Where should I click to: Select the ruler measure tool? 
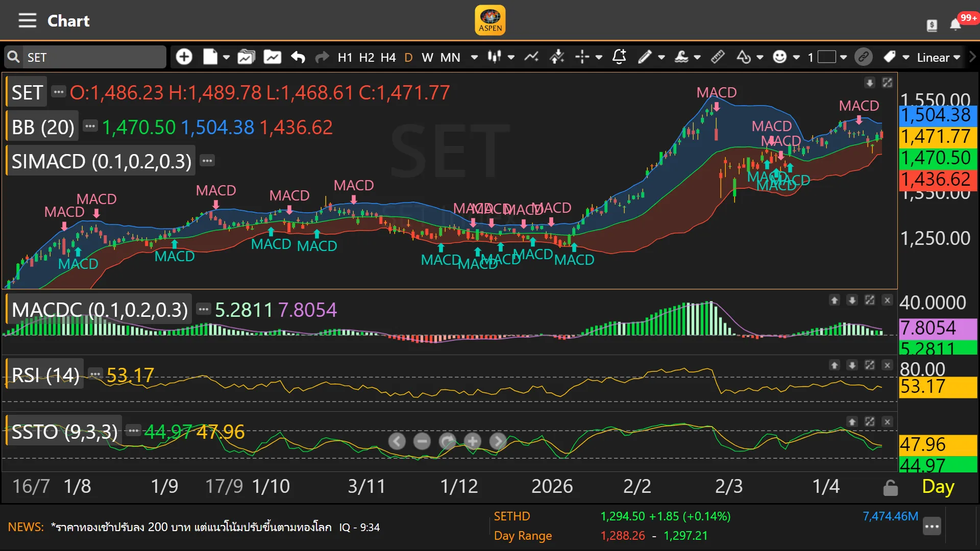[x=718, y=57]
